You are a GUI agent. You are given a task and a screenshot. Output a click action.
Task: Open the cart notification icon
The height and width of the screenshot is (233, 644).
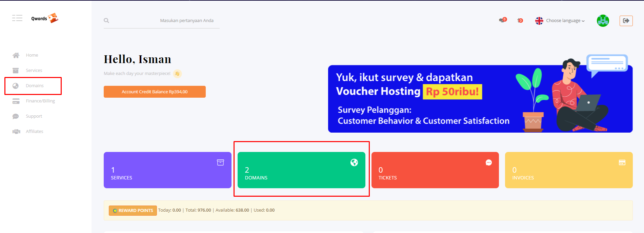tap(520, 21)
